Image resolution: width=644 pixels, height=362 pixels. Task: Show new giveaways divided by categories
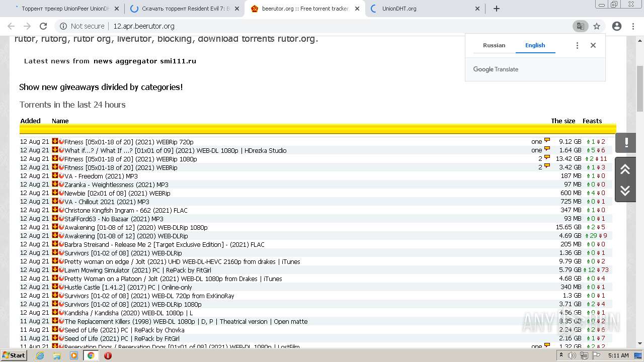[101, 87]
